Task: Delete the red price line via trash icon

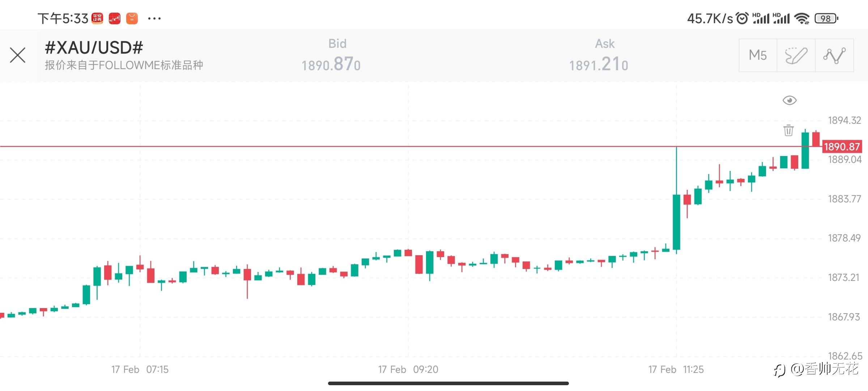Action: [788, 130]
